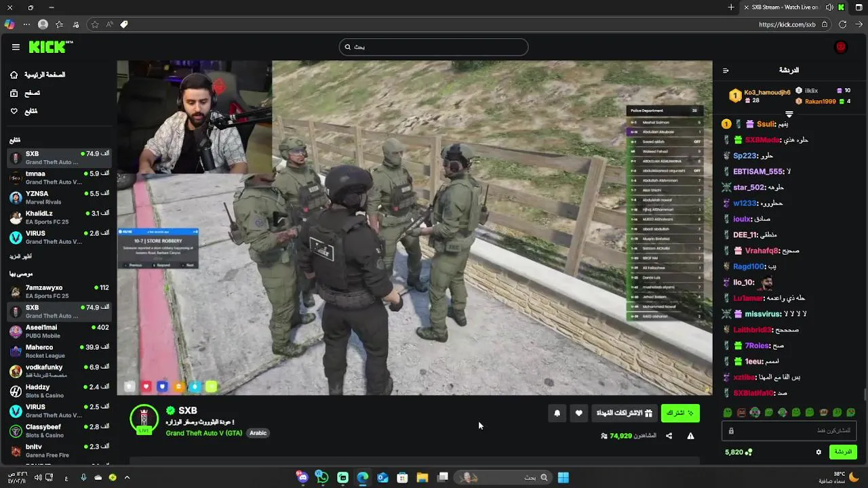
Task: Share the stream with the share icon
Action: 669,436
